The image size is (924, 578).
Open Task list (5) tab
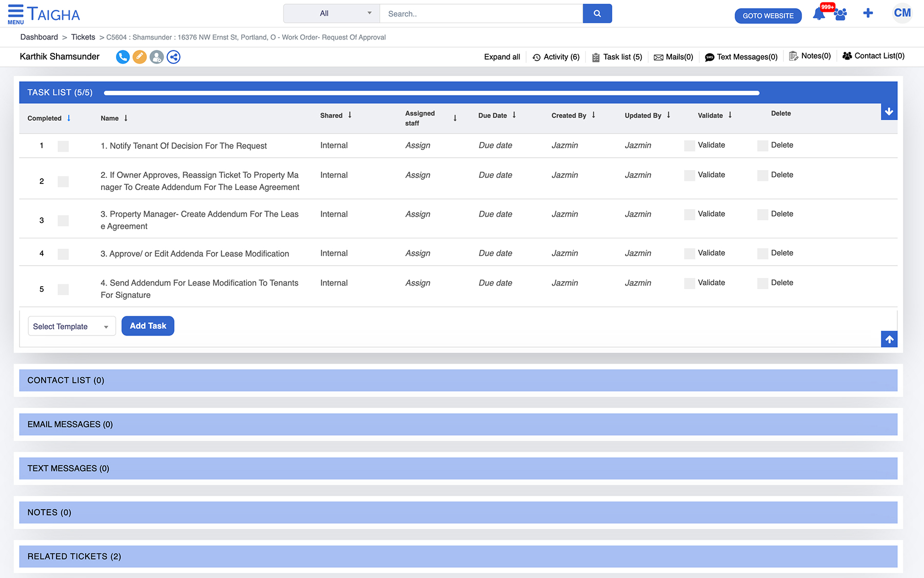tap(617, 57)
